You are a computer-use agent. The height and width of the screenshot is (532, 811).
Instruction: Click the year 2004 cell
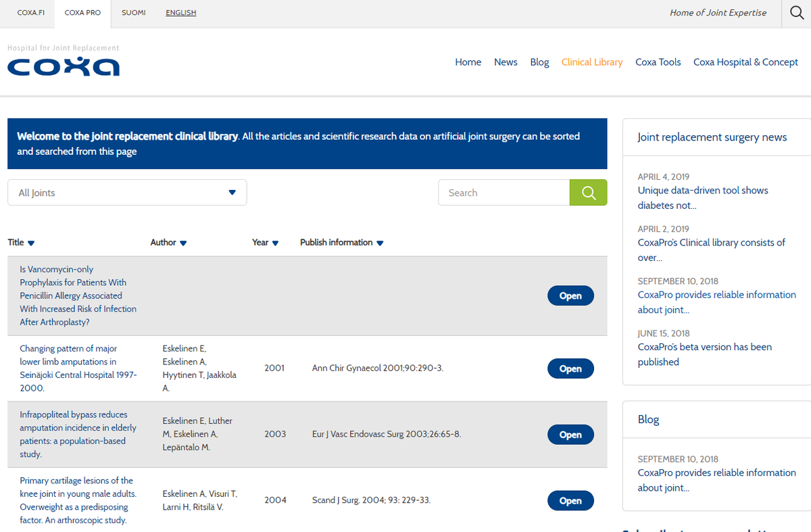pyautogui.click(x=275, y=501)
